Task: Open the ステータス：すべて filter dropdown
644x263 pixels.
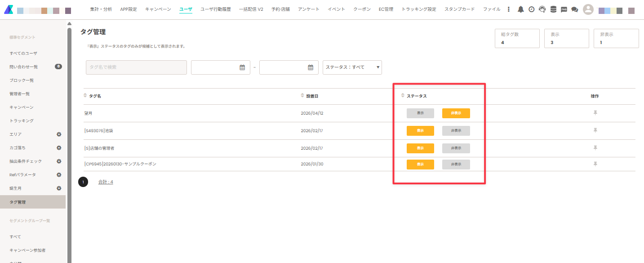Action: [x=352, y=67]
